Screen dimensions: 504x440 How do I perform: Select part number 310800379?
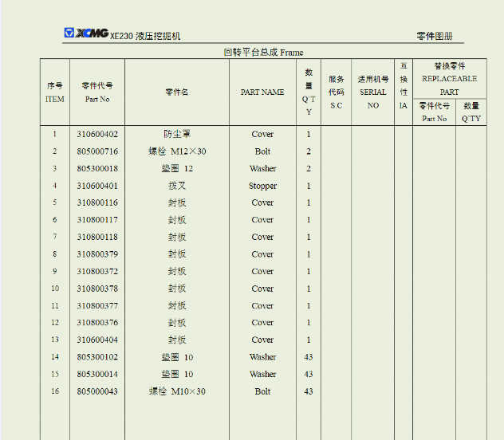pos(97,254)
